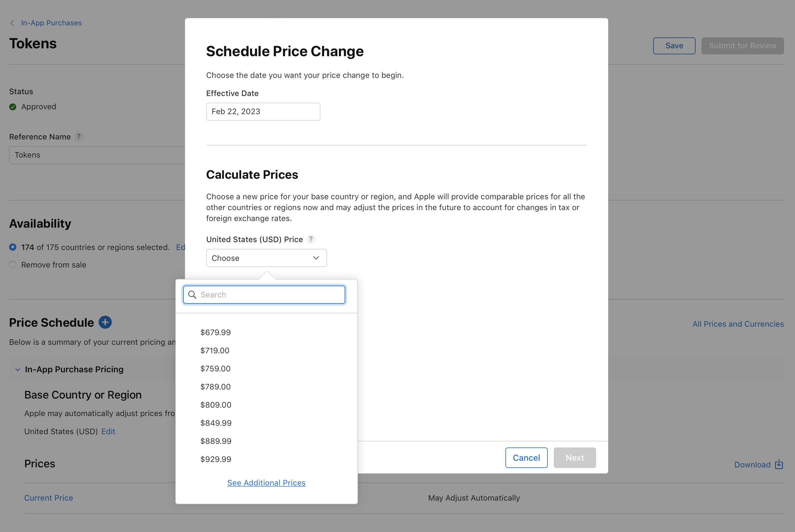Click the magnifier icon in price search
795x532 pixels.
(192, 294)
